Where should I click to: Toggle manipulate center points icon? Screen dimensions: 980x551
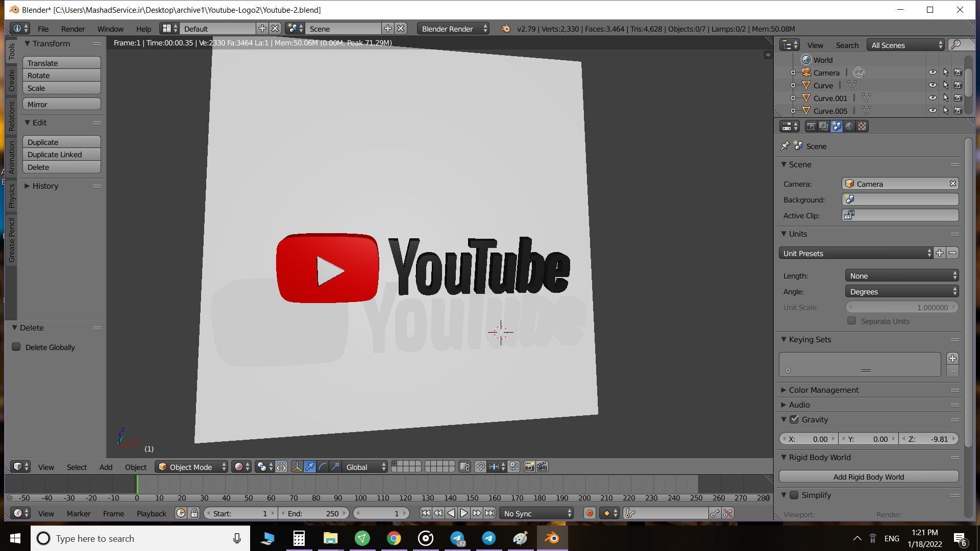(281, 467)
